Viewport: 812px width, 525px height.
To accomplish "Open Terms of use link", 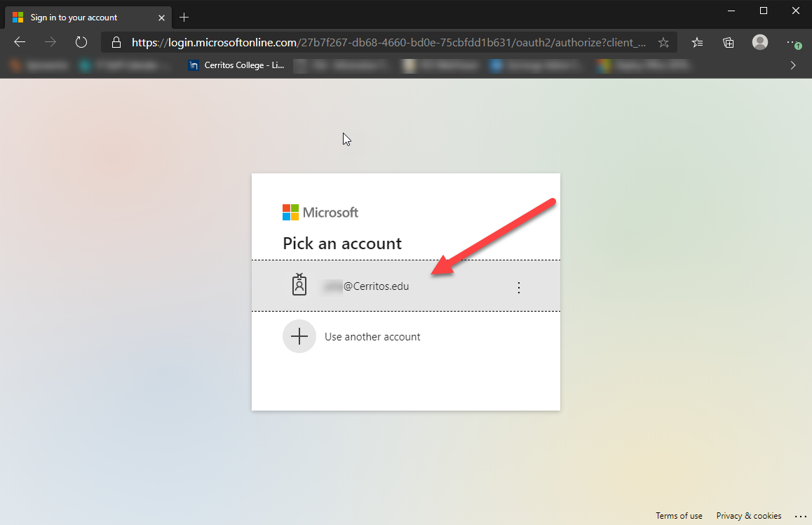I will tap(679, 516).
